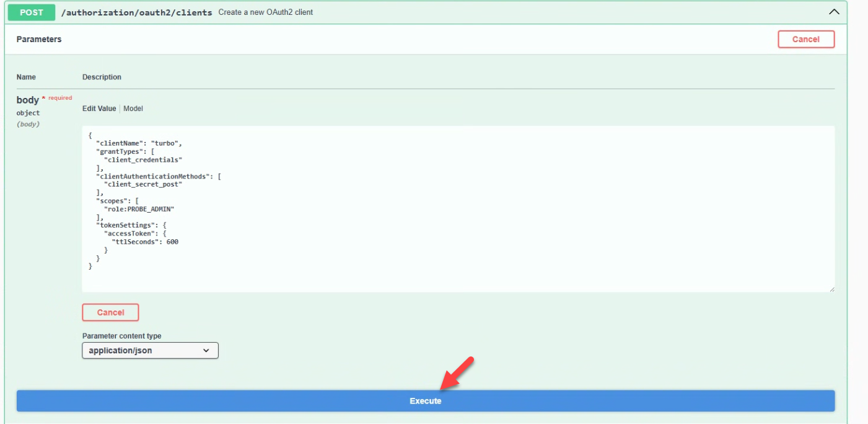Click the body parameter name label
The width and height of the screenshot is (868, 424).
coord(28,100)
